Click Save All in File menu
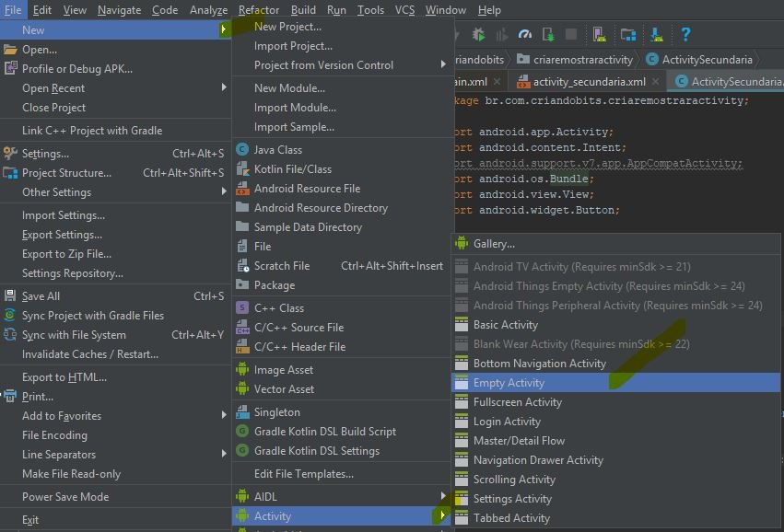Viewport: 784px width, 532px height. [x=115, y=296]
